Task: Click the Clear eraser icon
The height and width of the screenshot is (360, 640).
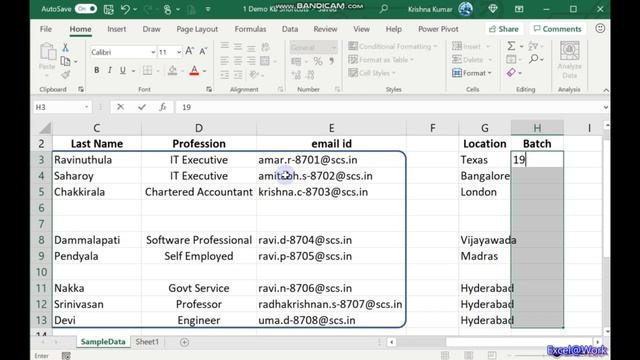Action: (511, 73)
